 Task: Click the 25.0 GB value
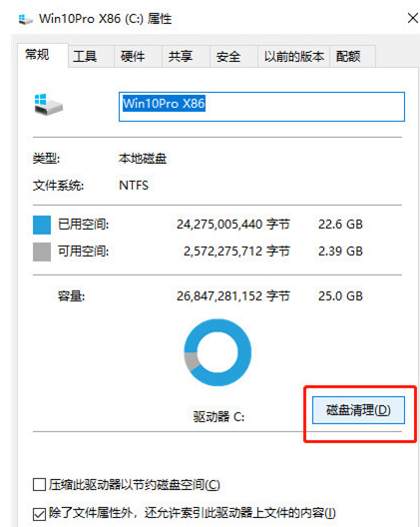click(340, 296)
